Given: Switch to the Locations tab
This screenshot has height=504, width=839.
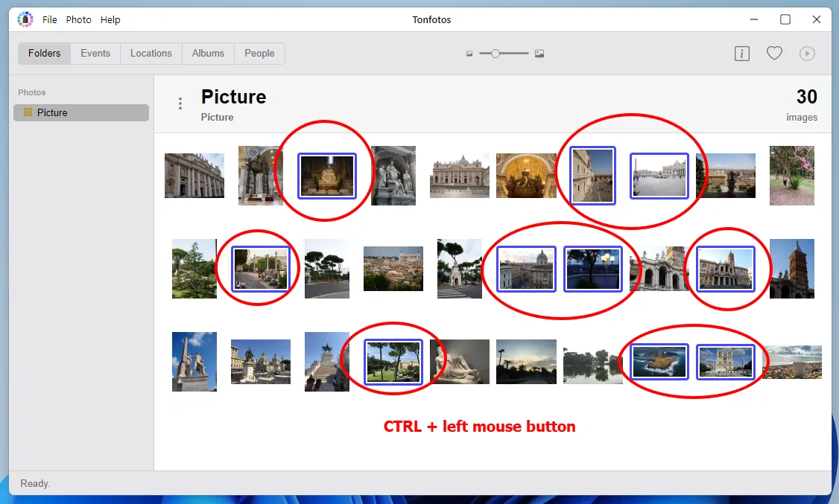Looking at the screenshot, I should (x=151, y=53).
